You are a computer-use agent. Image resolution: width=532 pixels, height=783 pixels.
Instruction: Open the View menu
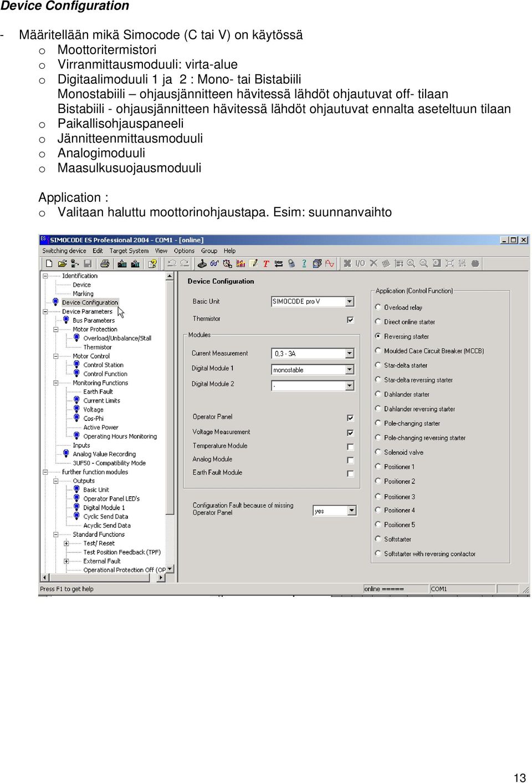tap(161, 251)
